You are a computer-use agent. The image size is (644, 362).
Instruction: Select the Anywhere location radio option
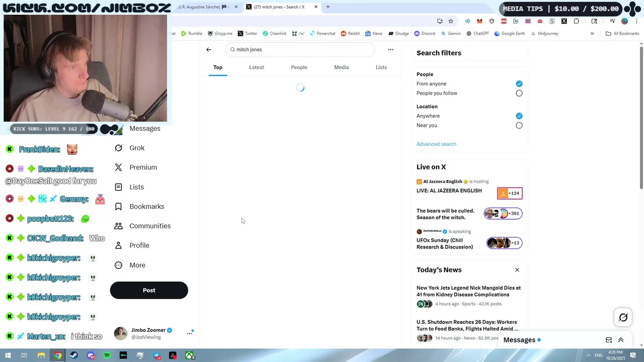tap(519, 116)
